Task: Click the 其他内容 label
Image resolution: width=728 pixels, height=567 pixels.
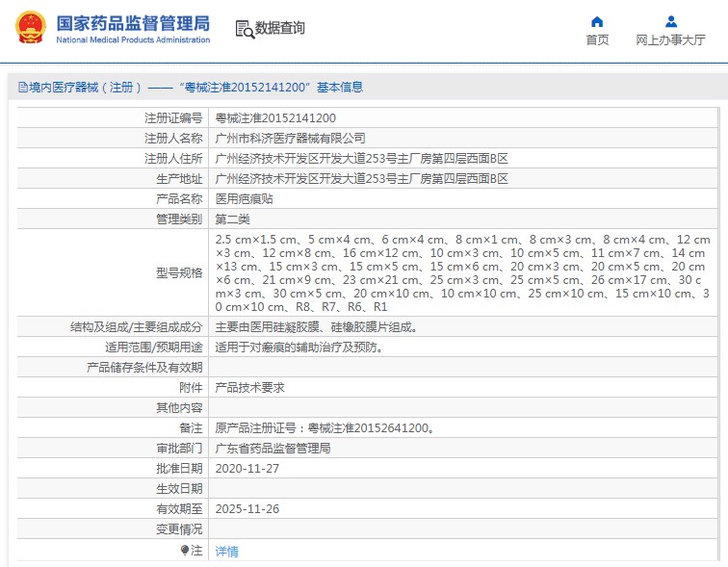Action: point(179,408)
